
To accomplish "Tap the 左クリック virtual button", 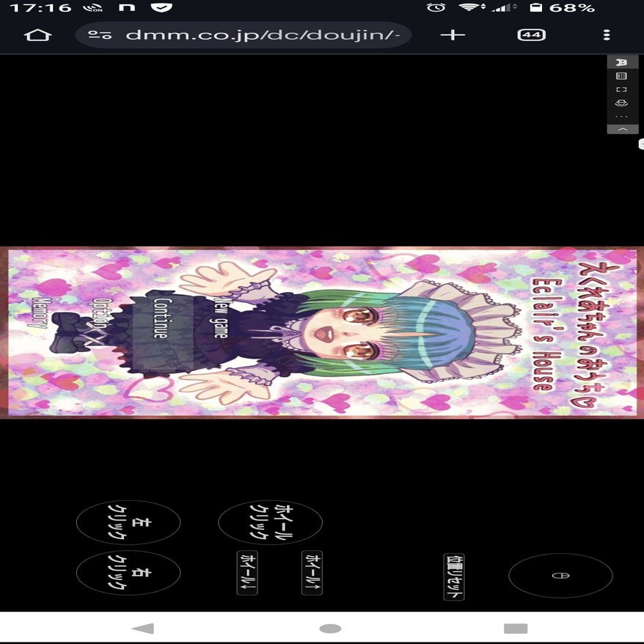I will 128,522.
